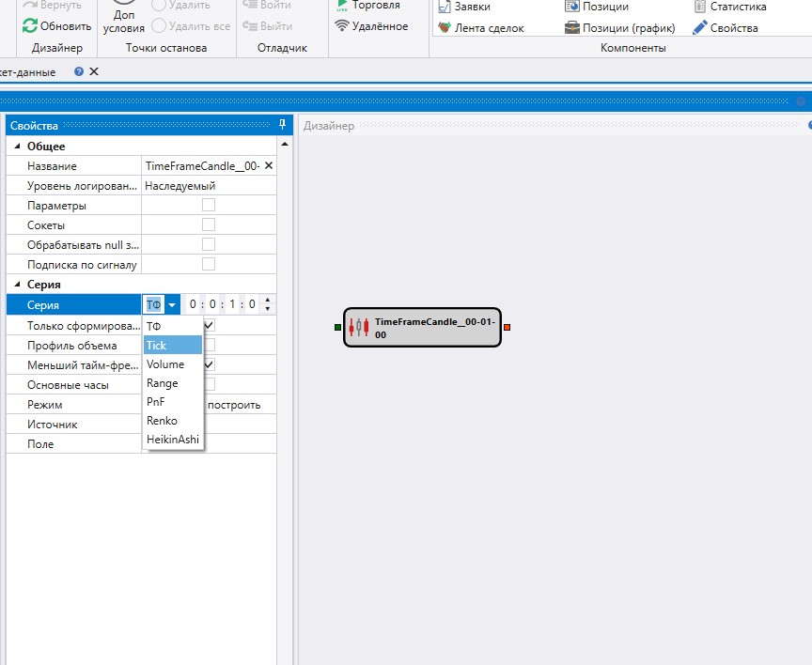Click the Удалённое wifi icon

click(x=342, y=26)
